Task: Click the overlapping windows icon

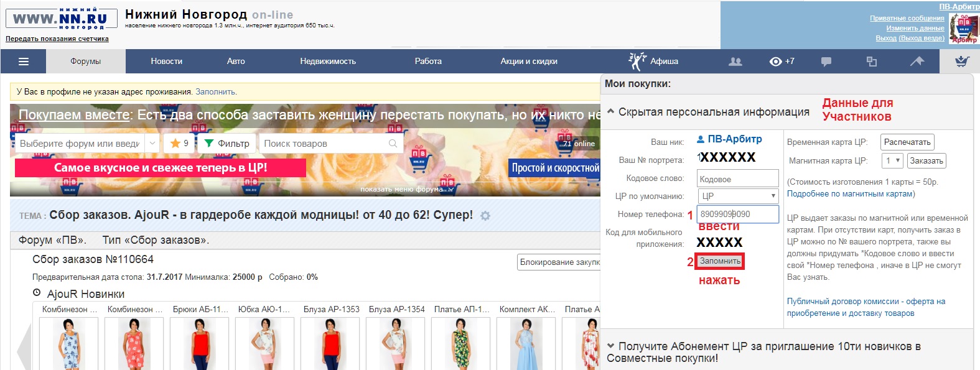Action: tap(872, 62)
